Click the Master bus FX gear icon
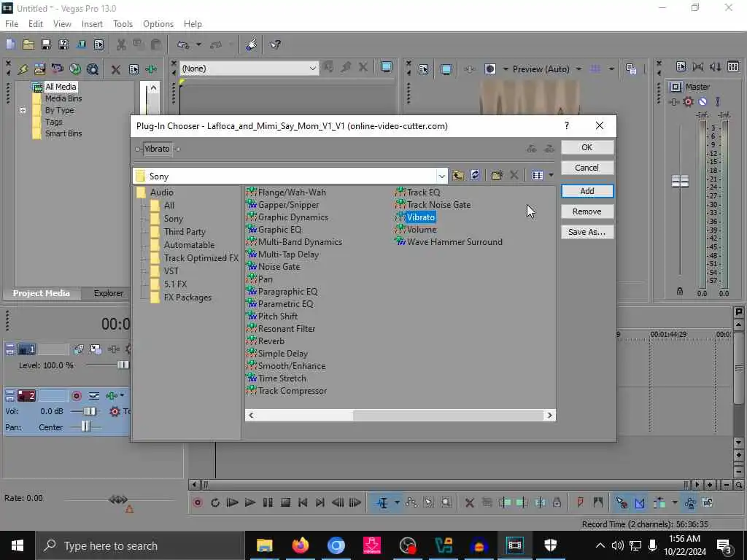This screenshot has height=560, width=747. click(x=688, y=101)
